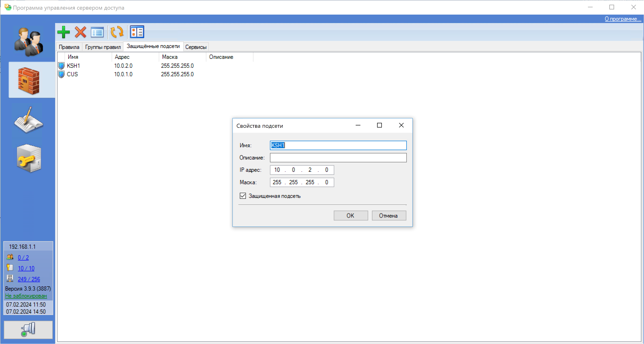Click the Описание input field
Viewport: 644px width, 344px height.
point(338,157)
